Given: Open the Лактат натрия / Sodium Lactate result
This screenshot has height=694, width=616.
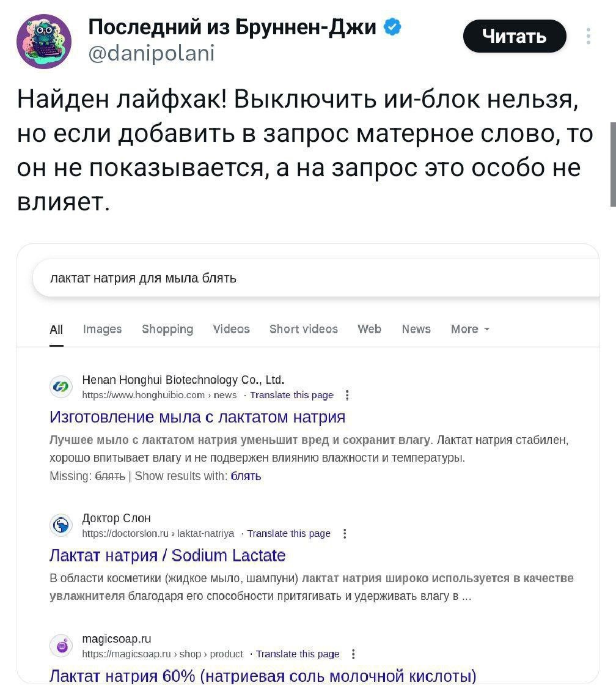Looking at the screenshot, I should coord(167,555).
